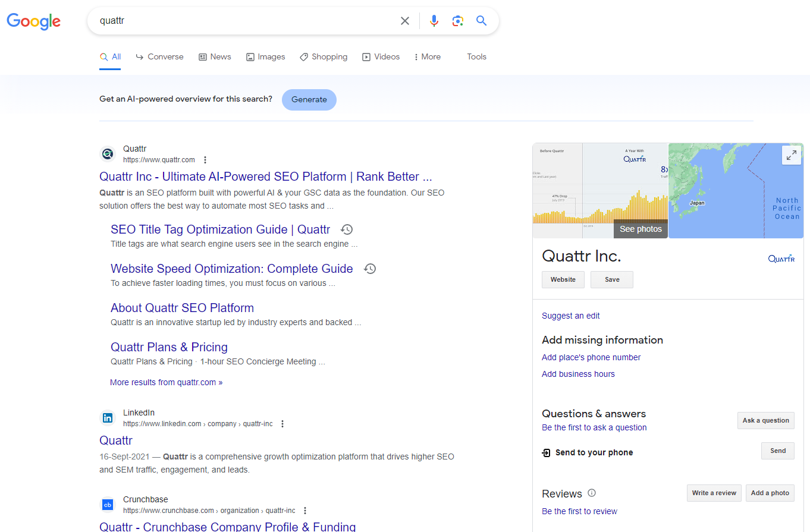Image resolution: width=810 pixels, height=532 pixels.
Task: Click the blue magnifier search icon
Action: tap(482, 21)
